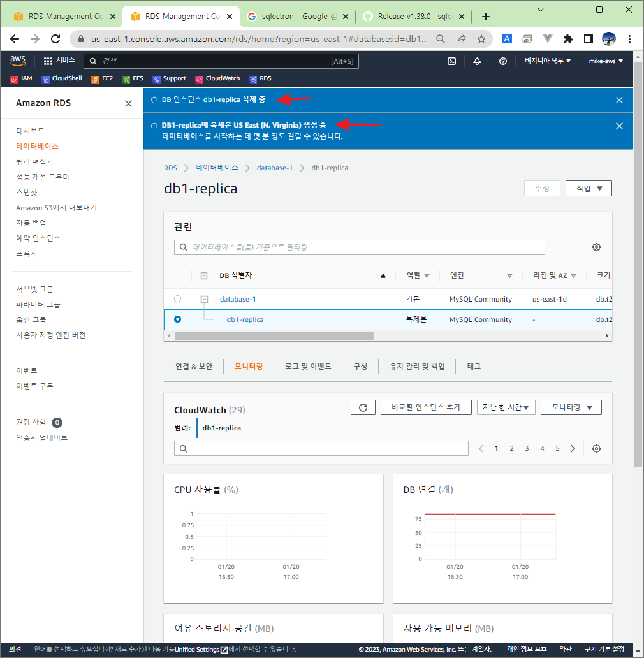Switch to 태그 tab

(x=474, y=367)
